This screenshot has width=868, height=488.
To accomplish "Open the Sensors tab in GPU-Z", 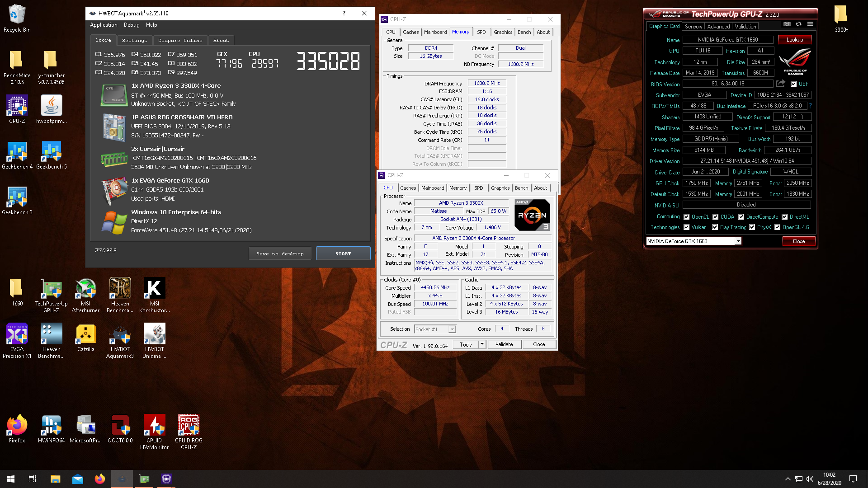I will pos(693,27).
